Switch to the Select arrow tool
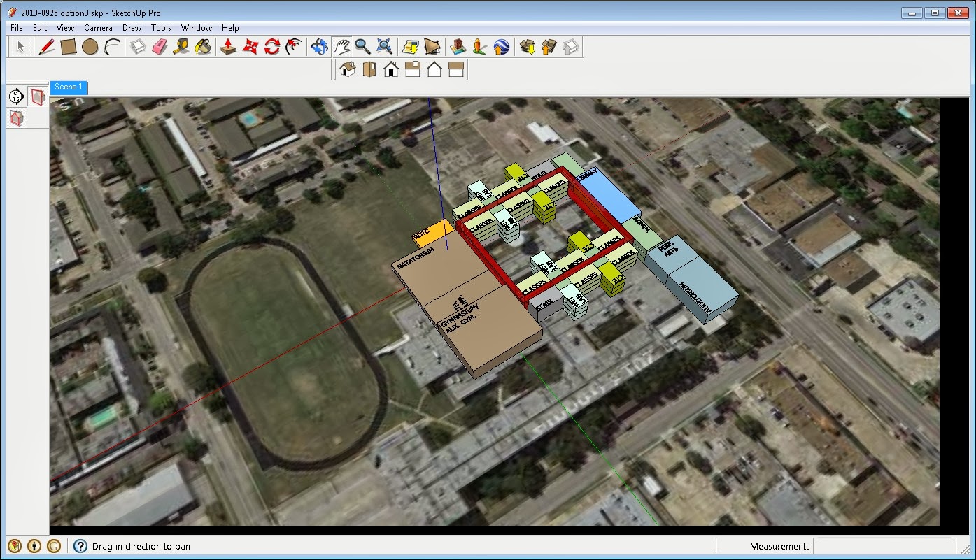This screenshot has width=976, height=560. point(20,46)
